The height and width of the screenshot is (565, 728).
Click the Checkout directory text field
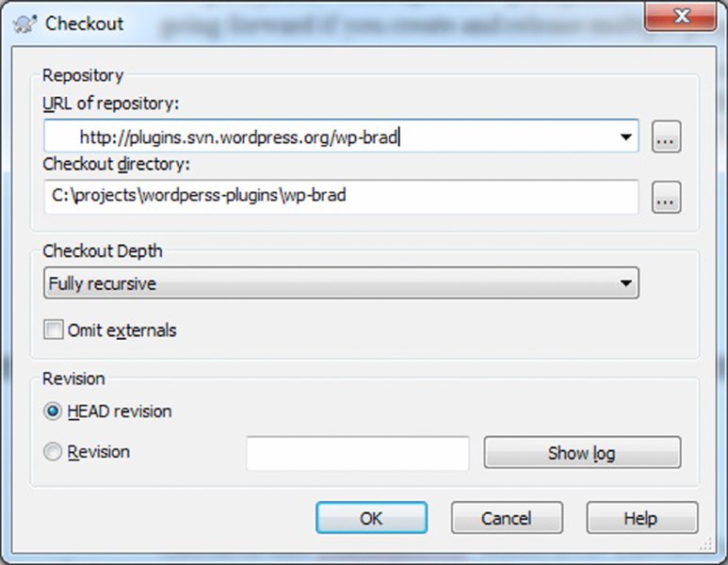(341, 197)
